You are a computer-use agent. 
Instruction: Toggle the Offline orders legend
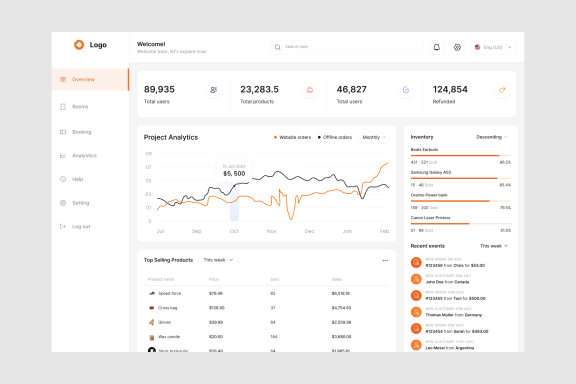335,137
